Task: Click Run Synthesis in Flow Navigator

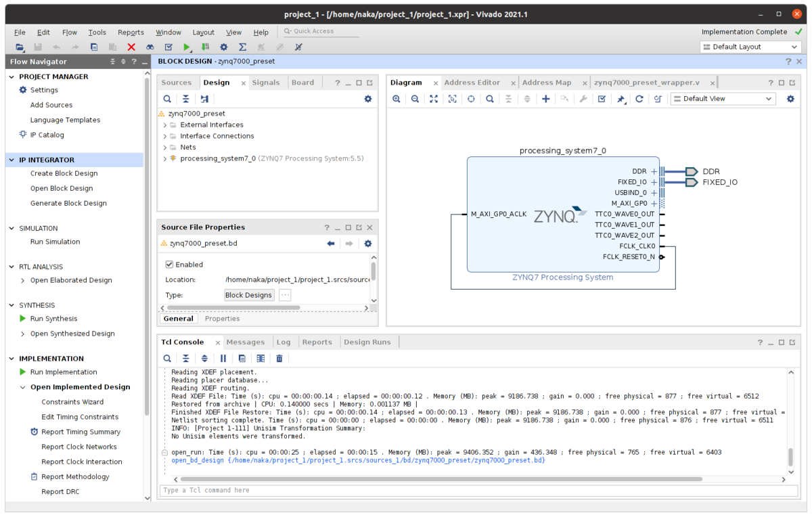Action: pyautogui.click(x=54, y=319)
